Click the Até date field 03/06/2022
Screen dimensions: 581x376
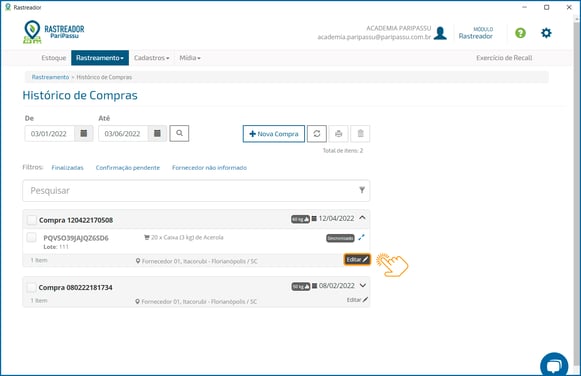point(123,134)
